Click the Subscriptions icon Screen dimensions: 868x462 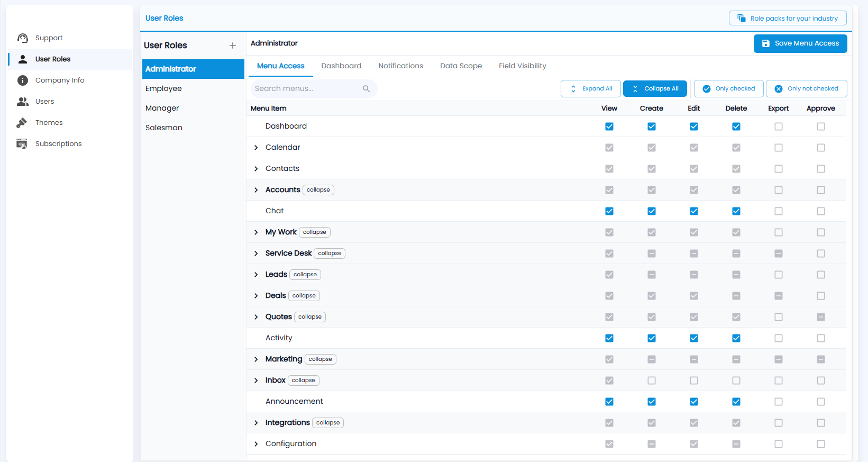[x=22, y=144]
